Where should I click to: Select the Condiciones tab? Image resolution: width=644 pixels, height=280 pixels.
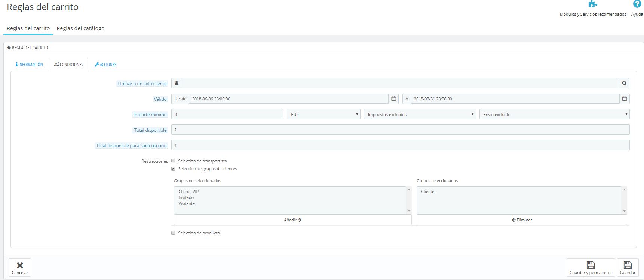point(68,65)
